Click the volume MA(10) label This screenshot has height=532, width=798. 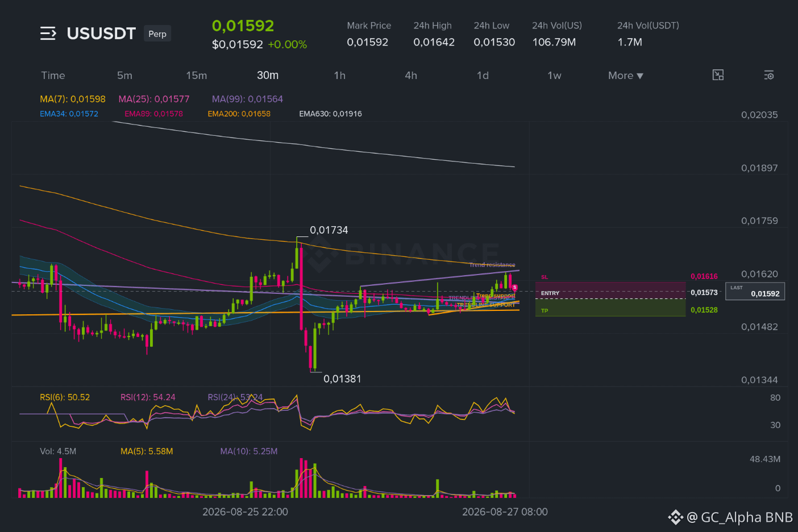click(249, 451)
